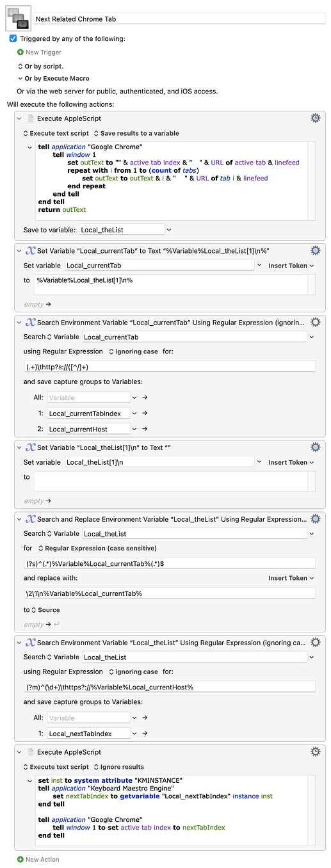Click the green New Trigger plus button
The image size is (331, 868).
click(20, 52)
